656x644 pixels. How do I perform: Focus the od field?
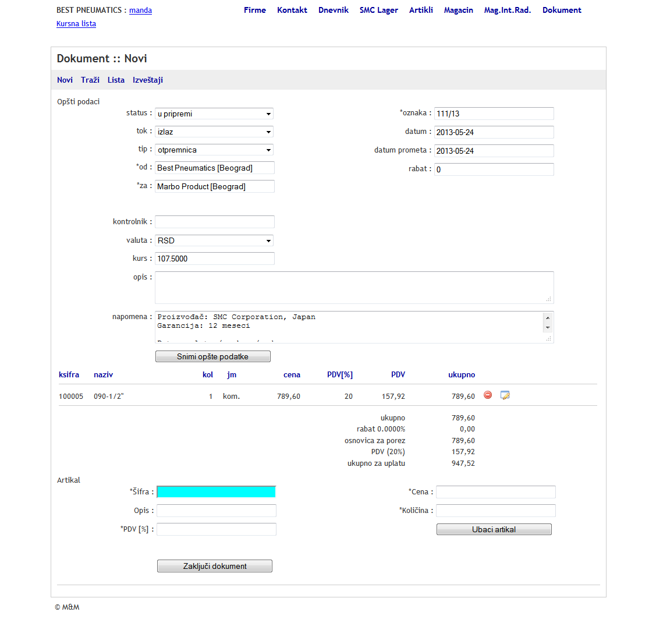(x=215, y=168)
